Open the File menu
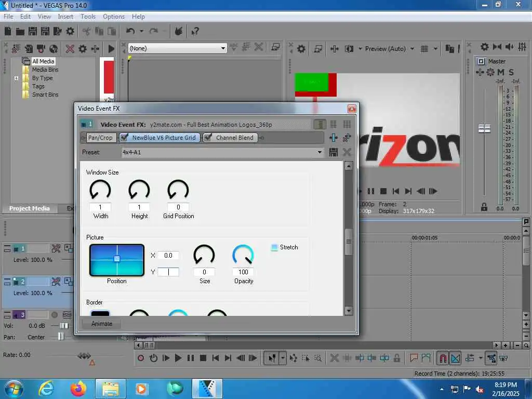Image resolution: width=532 pixels, height=399 pixels. point(8,17)
